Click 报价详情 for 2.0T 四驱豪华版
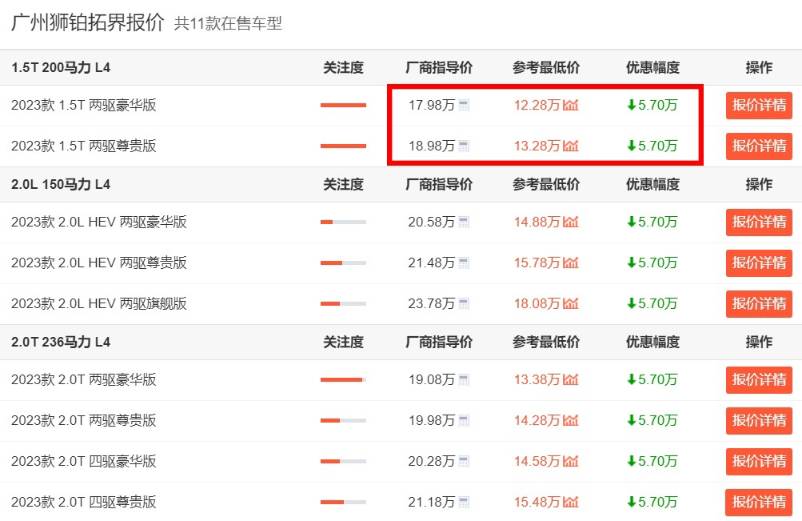Image resolution: width=802 pixels, height=521 pixels. pos(759,462)
